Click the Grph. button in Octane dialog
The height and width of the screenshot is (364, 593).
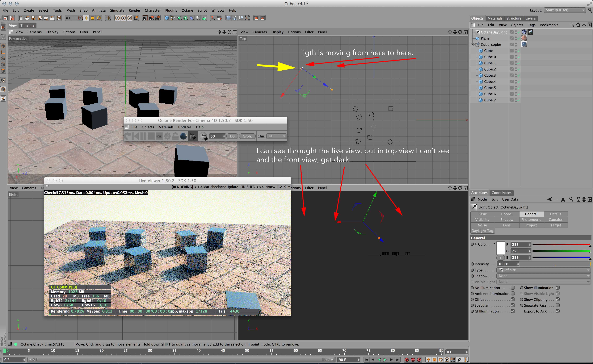[x=247, y=136]
